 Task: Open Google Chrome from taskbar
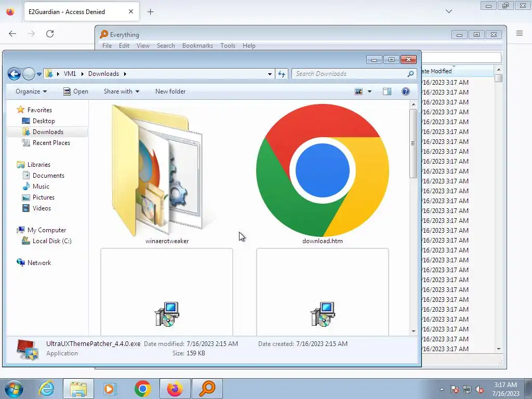coord(142,389)
